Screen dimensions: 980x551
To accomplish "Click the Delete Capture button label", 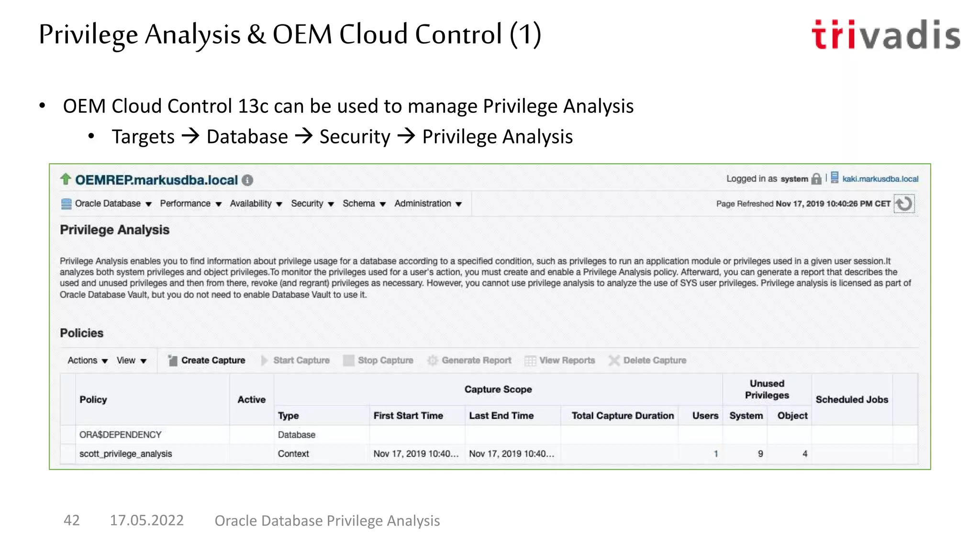I will pos(655,360).
